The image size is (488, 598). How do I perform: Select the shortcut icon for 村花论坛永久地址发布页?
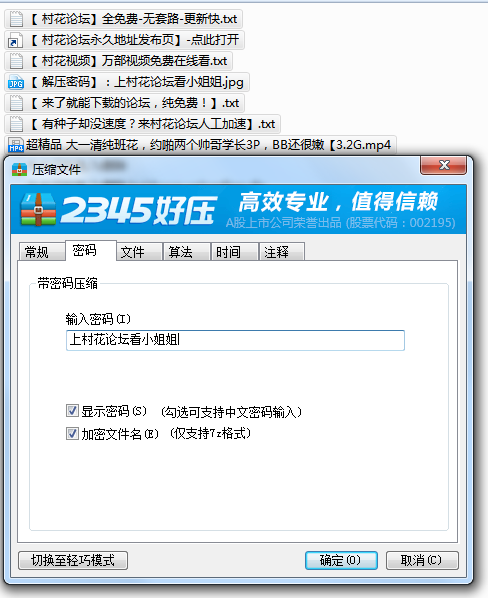16,40
